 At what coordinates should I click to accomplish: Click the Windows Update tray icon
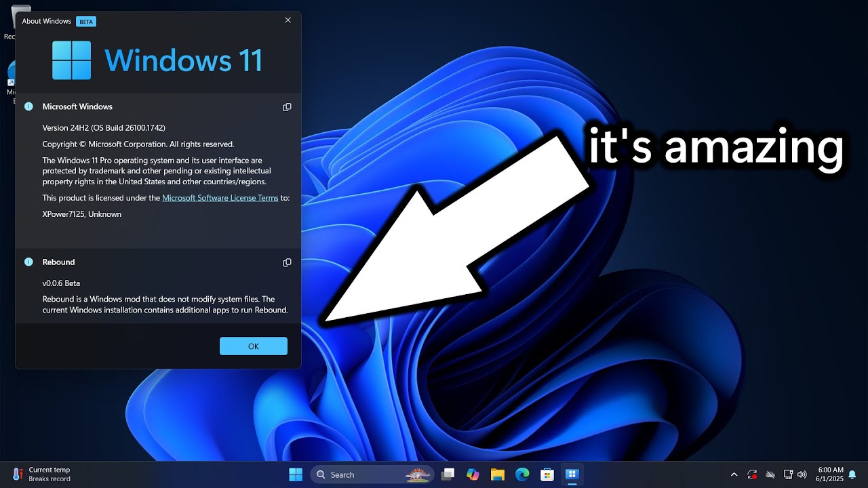(x=752, y=474)
